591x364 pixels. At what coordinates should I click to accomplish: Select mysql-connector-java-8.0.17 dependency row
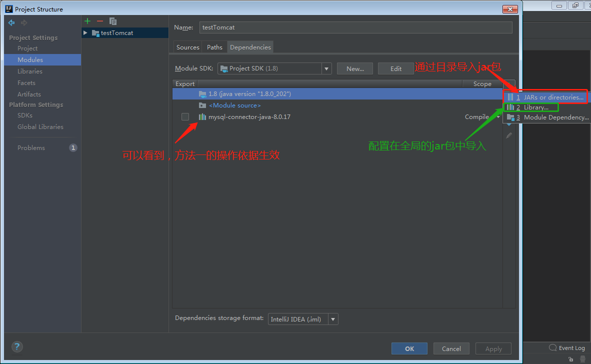tap(337, 117)
